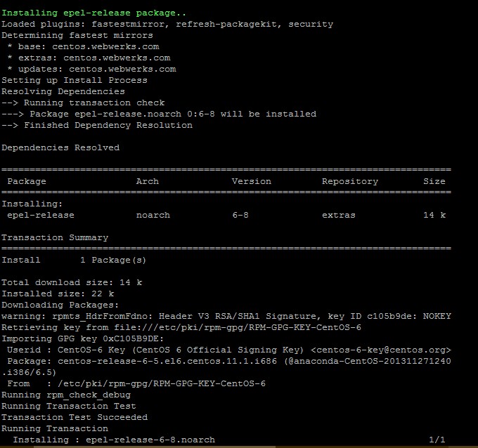This screenshot has height=448, width=478.
Task: Click the 'Arch' column header
Action: 148,181
